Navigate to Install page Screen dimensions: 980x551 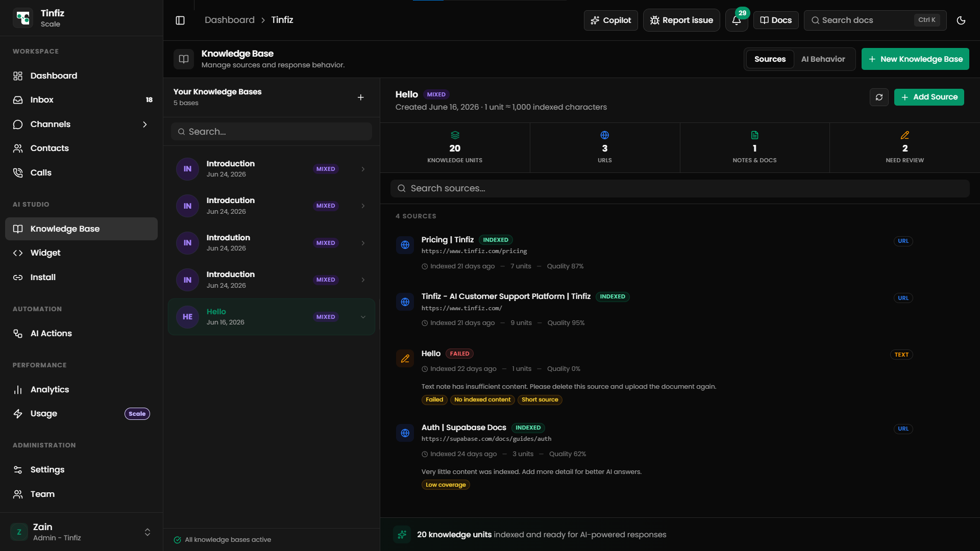(82, 278)
